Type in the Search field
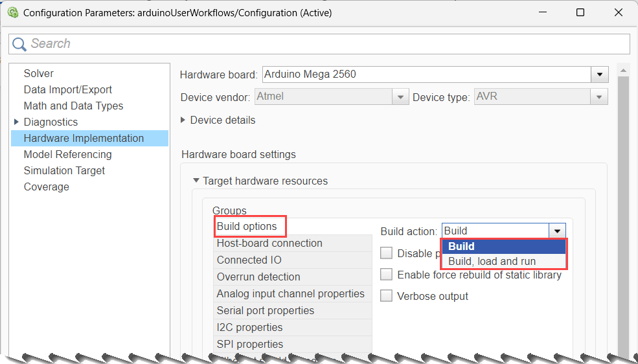This screenshot has width=638, height=364. (x=324, y=44)
